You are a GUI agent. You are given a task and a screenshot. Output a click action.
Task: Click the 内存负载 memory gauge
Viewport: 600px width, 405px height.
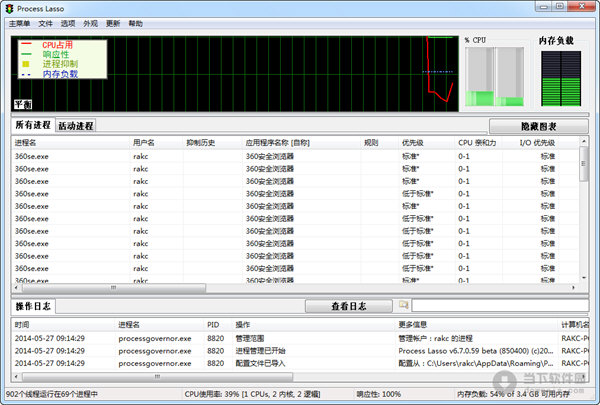pos(561,78)
